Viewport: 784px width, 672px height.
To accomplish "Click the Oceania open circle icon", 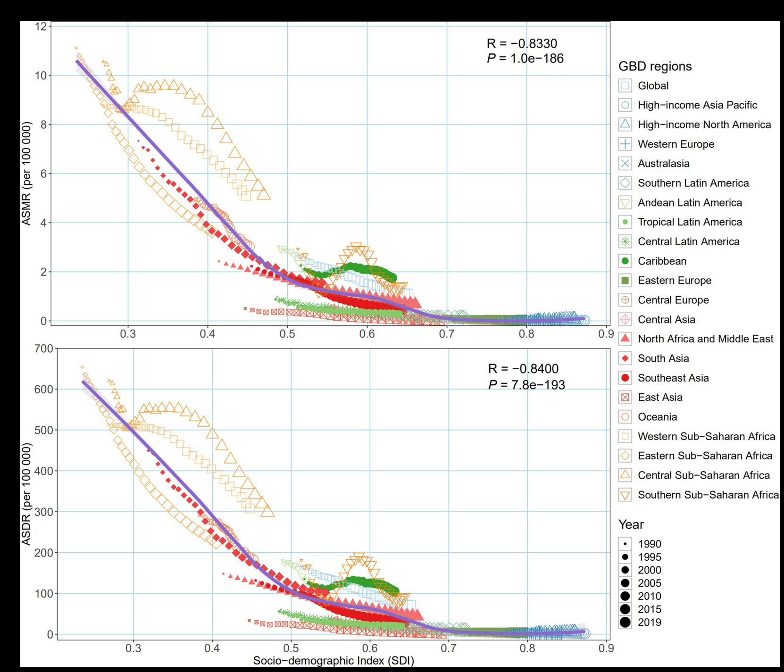I will (x=625, y=417).
